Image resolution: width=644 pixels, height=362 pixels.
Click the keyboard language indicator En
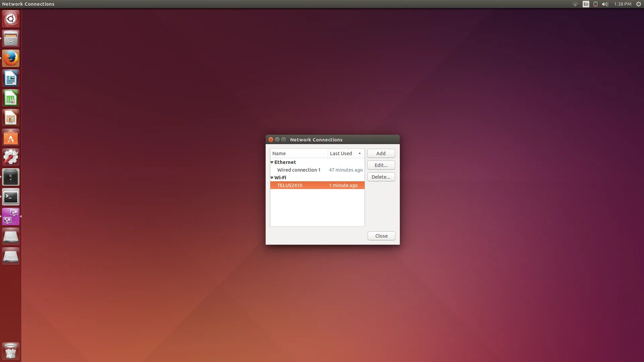point(587,4)
